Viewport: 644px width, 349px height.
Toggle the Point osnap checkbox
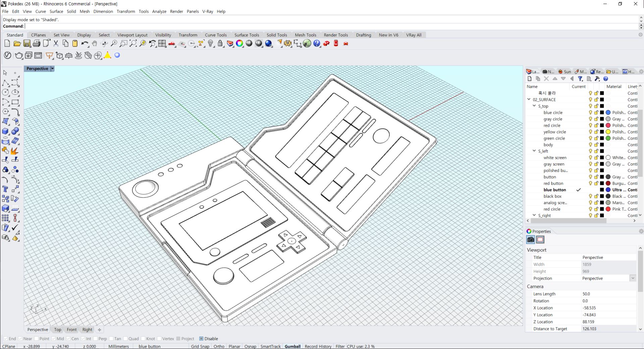37,339
